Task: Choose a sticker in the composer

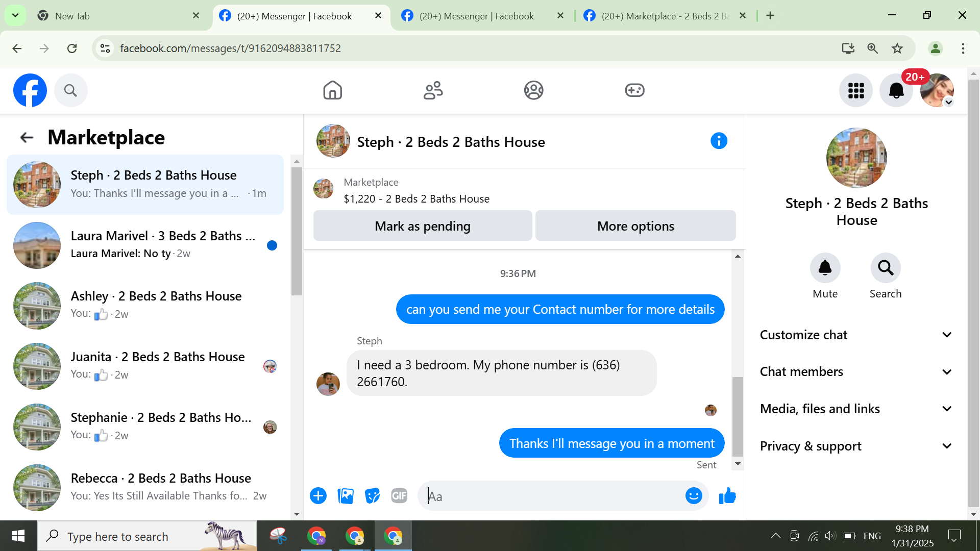Action: (x=373, y=495)
